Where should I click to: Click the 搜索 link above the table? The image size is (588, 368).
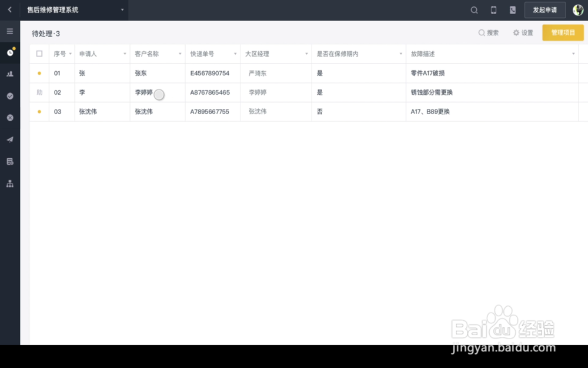(x=489, y=32)
